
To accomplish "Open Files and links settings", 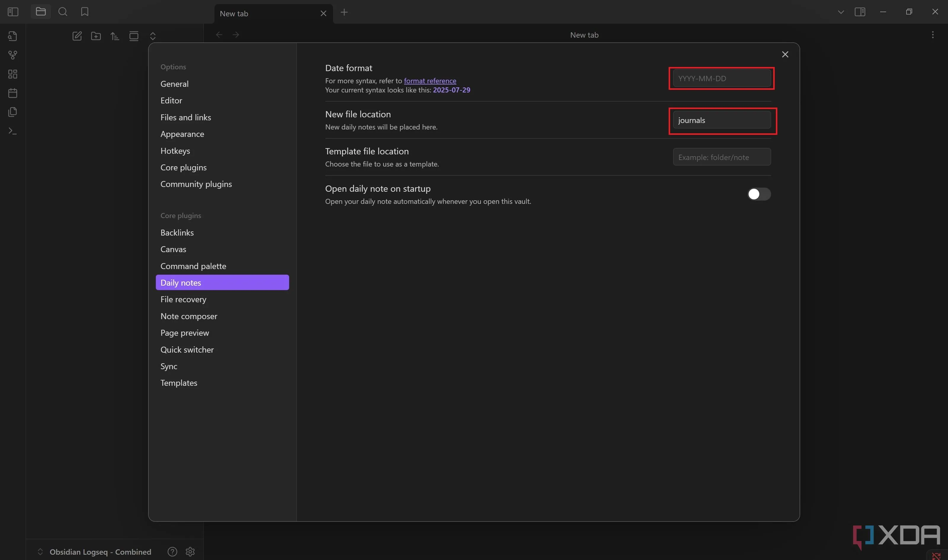I will [222, 117].
